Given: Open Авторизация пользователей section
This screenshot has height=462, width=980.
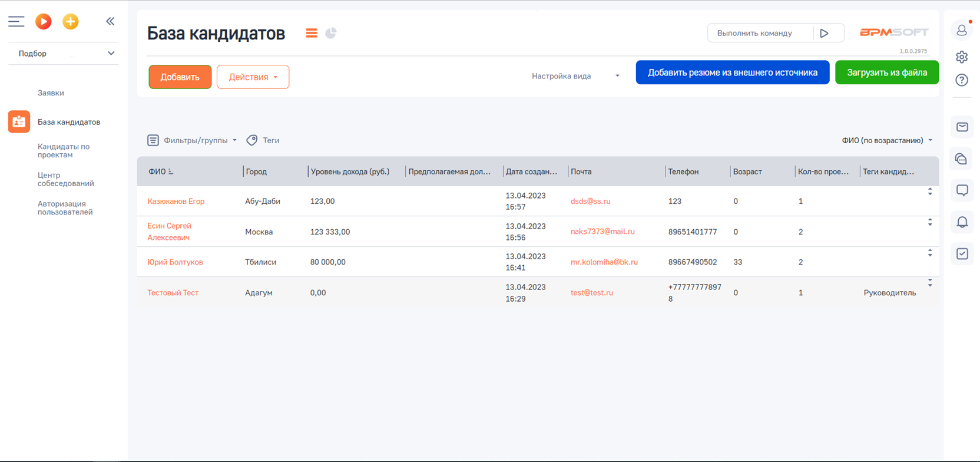Looking at the screenshot, I should coord(65,208).
